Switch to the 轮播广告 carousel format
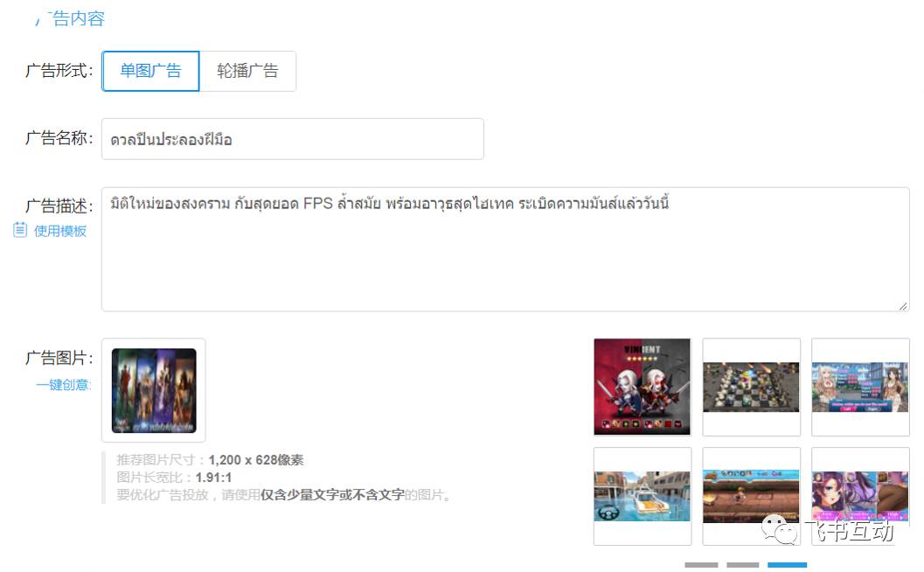The width and height of the screenshot is (924, 572). 247,72
